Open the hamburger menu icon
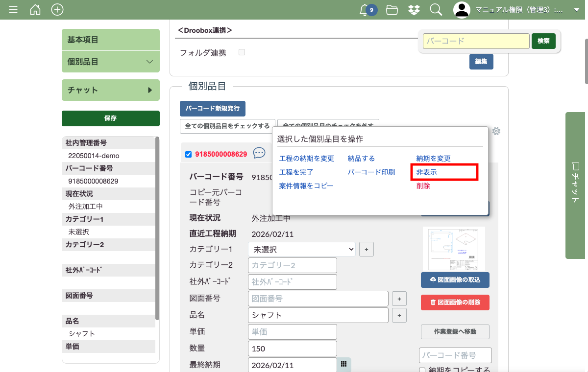 point(13,10)
